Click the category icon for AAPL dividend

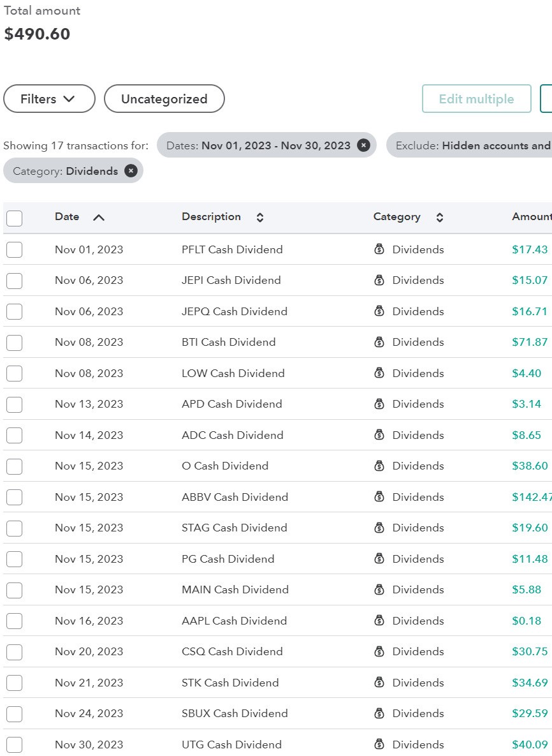(x=379, y=621)
